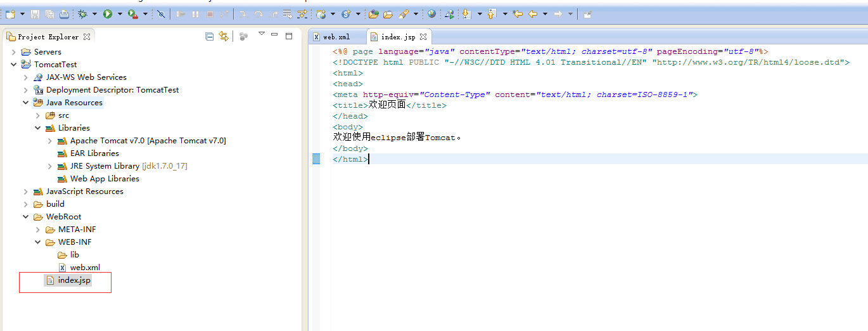Toggle Skip All Breakpoints icon
868x331 pixels.
click(161, 14)
